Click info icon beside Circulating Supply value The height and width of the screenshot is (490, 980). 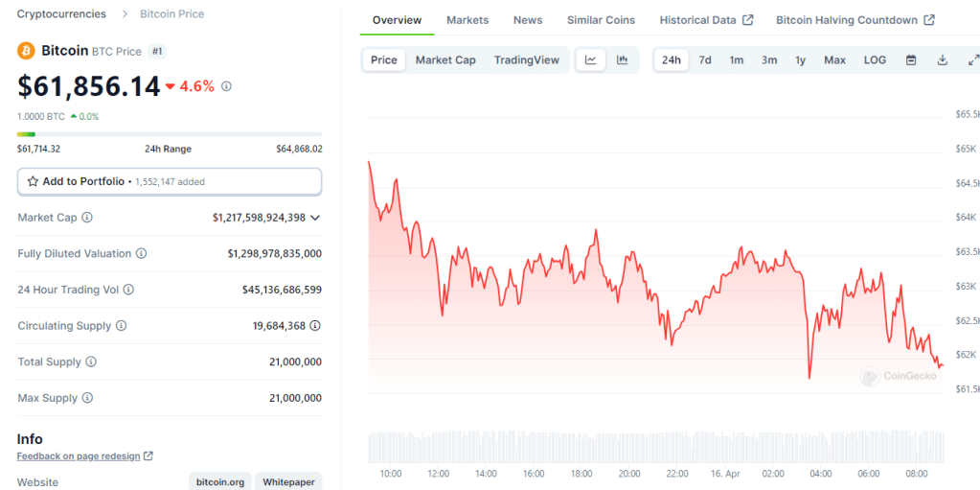(x=315, y=326)
